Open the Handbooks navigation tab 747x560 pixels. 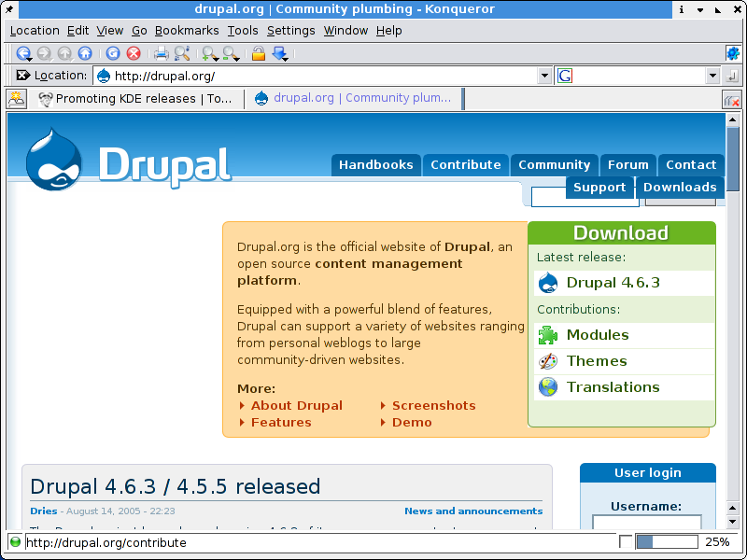(376, 165)
